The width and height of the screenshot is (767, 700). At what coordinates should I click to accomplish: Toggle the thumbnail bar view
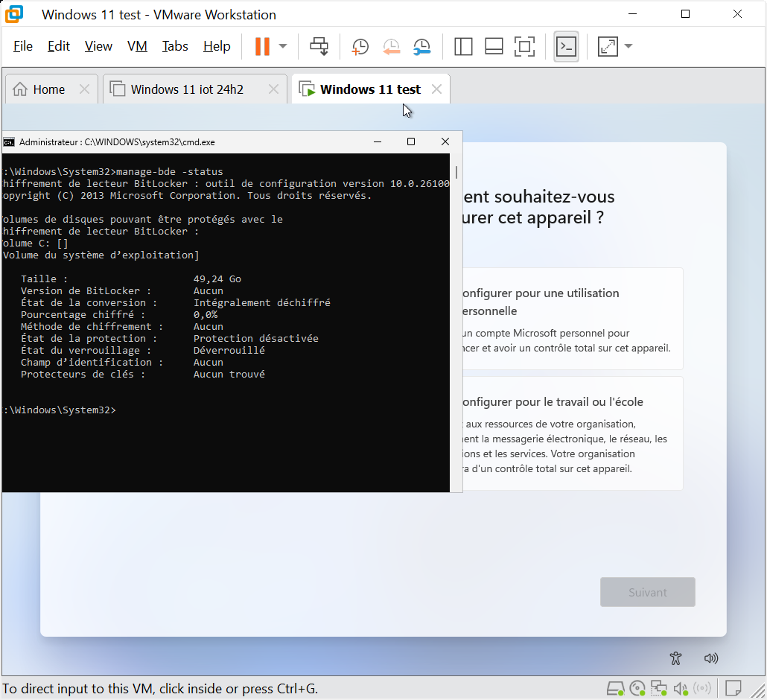click(494, 46)
